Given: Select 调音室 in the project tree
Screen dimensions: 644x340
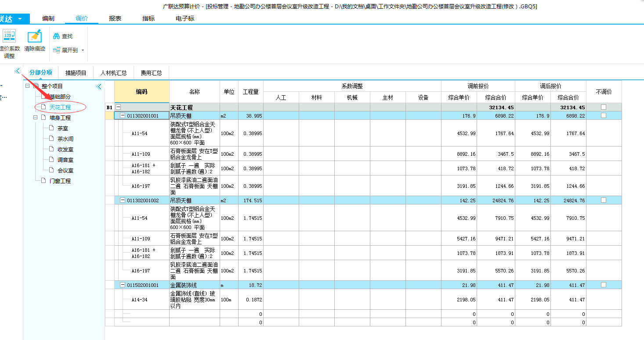Looking at the screenshot, I should click(65, 160).
